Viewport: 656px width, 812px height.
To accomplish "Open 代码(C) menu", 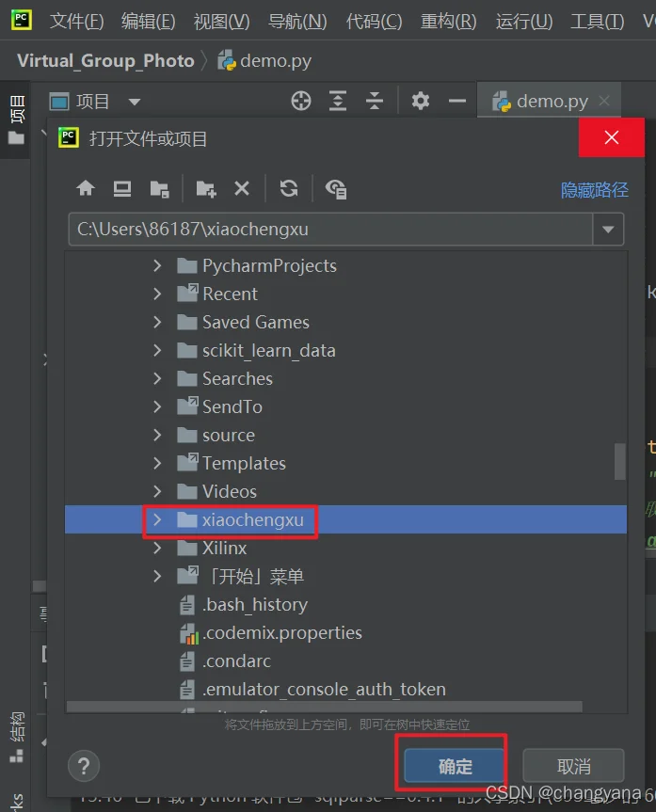I will point(374,22).
